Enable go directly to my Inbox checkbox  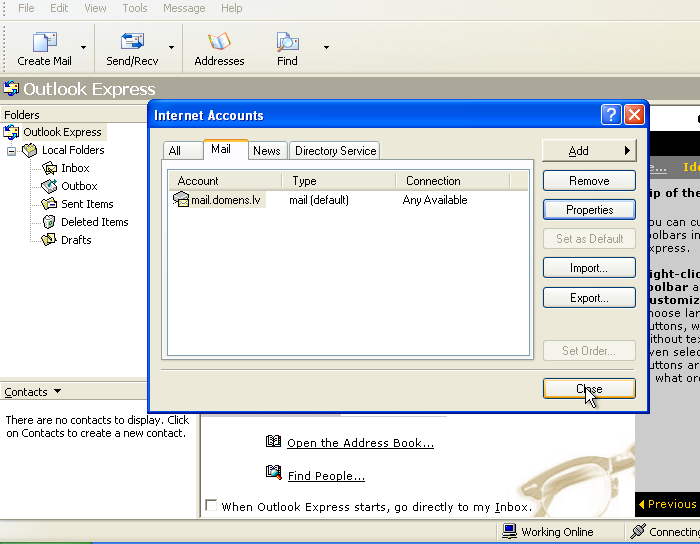[211, 505]
